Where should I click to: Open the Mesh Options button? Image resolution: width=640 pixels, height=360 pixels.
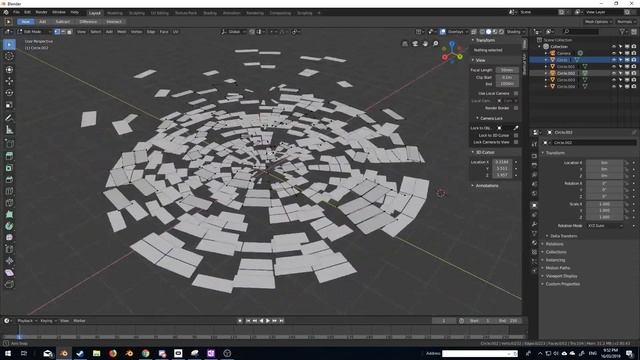[x=598, y=22]
